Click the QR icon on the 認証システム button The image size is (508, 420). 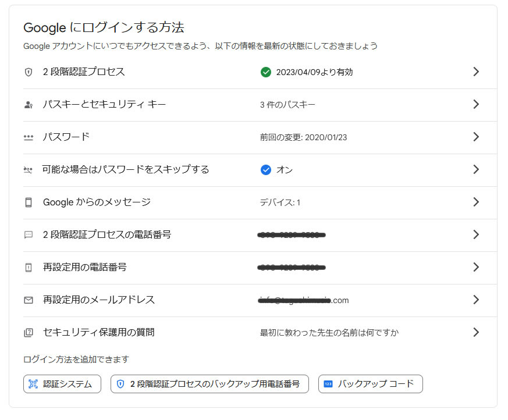[x=33, y=384]
